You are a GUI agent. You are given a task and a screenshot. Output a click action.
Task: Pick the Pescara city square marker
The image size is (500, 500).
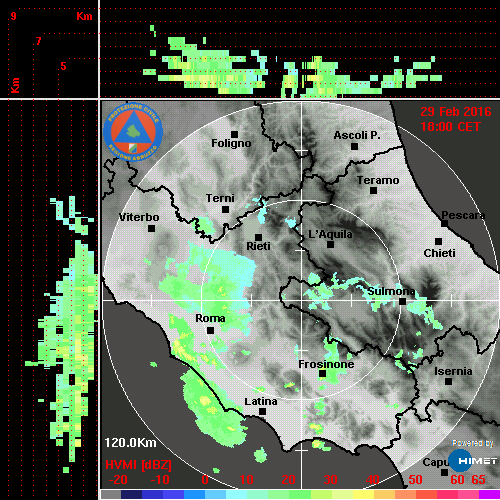pyautogui.click(x=444, y=223)
